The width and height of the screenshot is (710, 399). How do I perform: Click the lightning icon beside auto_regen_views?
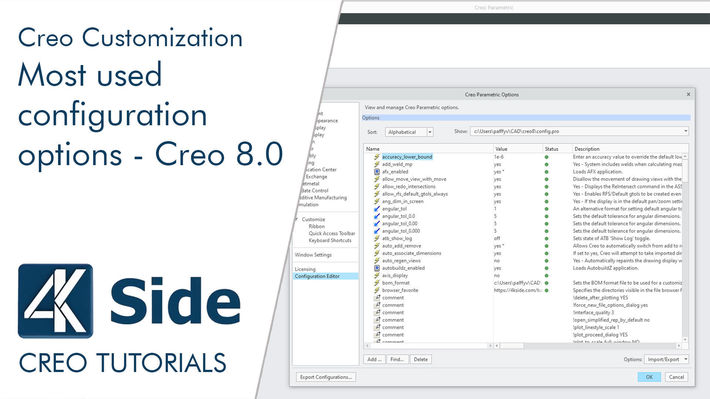click(376, 260)
